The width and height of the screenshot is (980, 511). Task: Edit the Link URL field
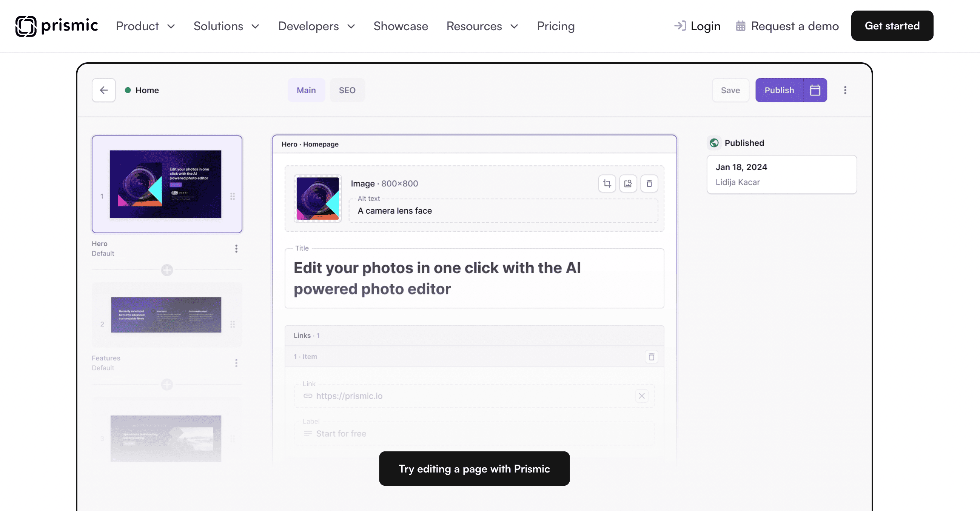pos(474,396)
